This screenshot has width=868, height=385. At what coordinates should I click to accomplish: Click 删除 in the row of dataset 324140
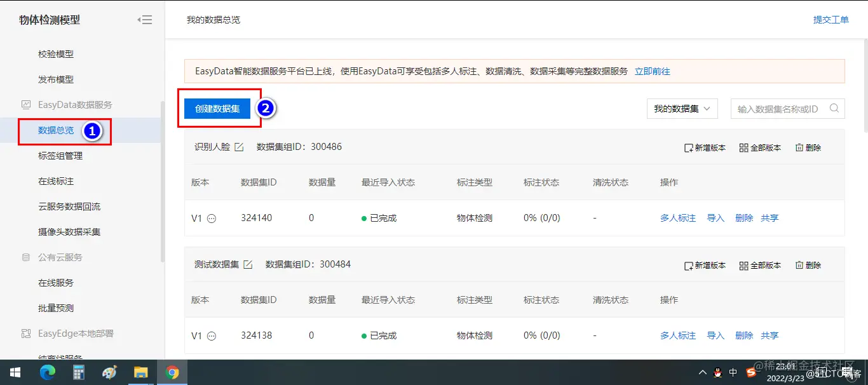(744, 218)
